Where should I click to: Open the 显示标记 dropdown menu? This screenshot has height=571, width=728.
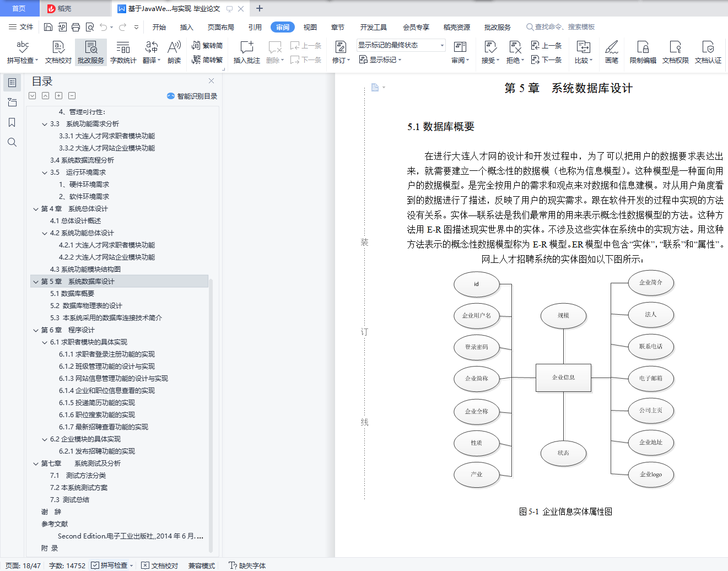tap(380, 60)
